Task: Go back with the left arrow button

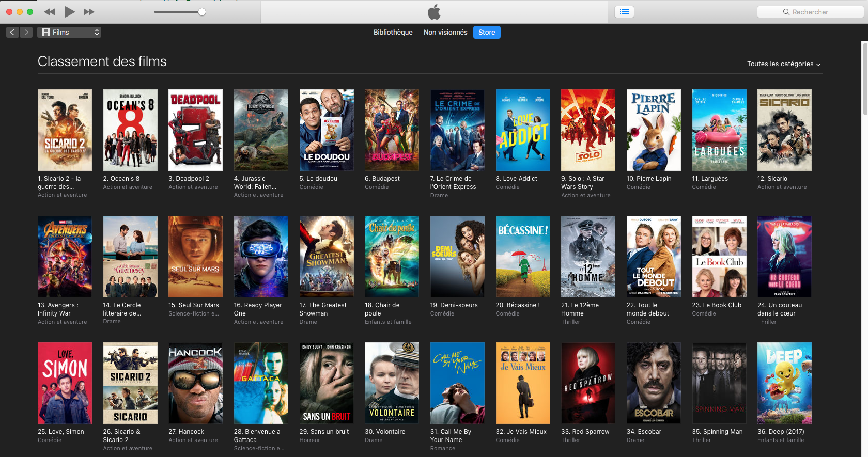Action: pos(12,32)
